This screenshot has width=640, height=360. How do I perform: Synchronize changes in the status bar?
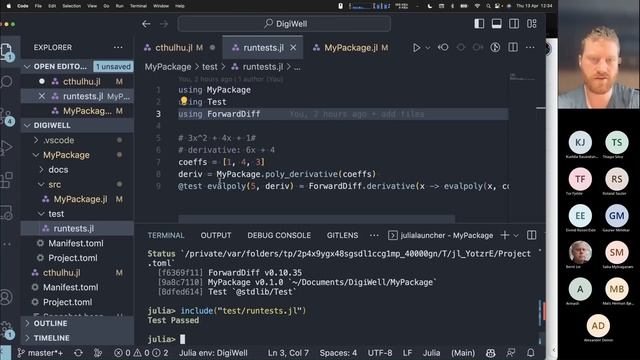(78, 353)
